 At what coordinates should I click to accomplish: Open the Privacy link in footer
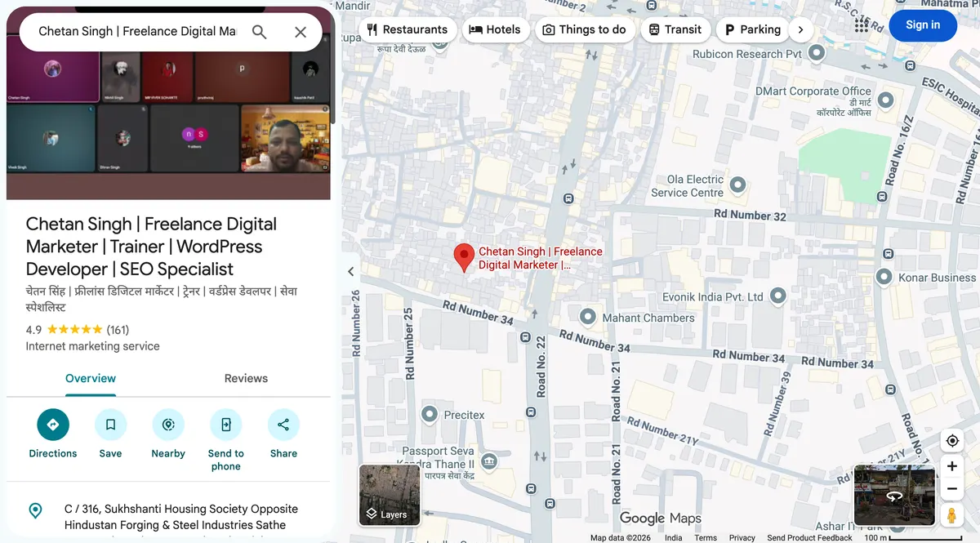[742, 537]
